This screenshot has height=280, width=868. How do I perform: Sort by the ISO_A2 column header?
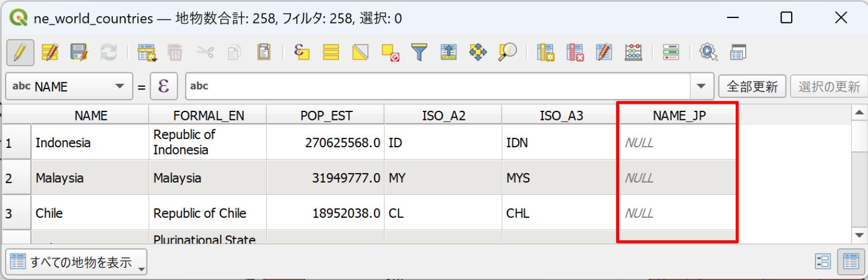(444, 115)
